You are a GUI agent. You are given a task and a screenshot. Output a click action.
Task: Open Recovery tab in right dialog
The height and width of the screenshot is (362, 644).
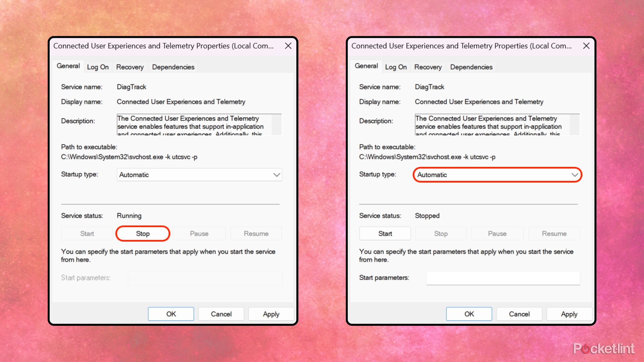click(x=428, y=67)
